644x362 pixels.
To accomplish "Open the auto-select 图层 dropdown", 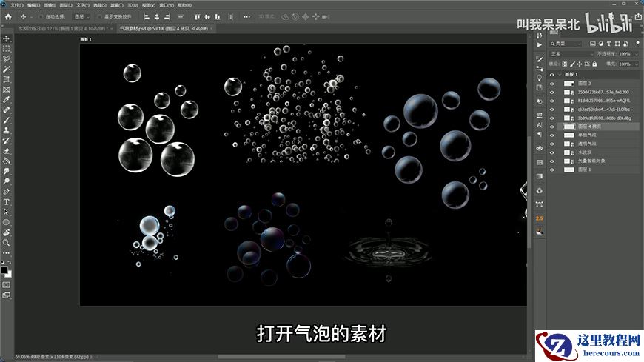I will point(83,17).
